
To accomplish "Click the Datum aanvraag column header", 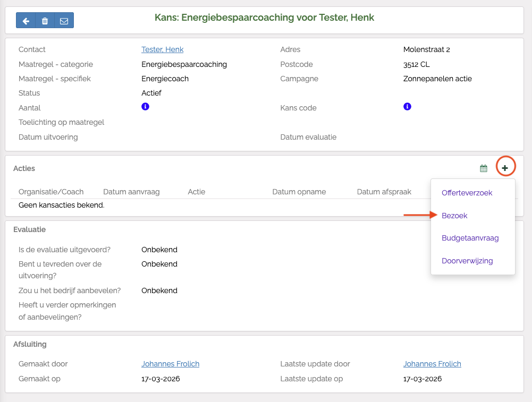I will (131, 192).
